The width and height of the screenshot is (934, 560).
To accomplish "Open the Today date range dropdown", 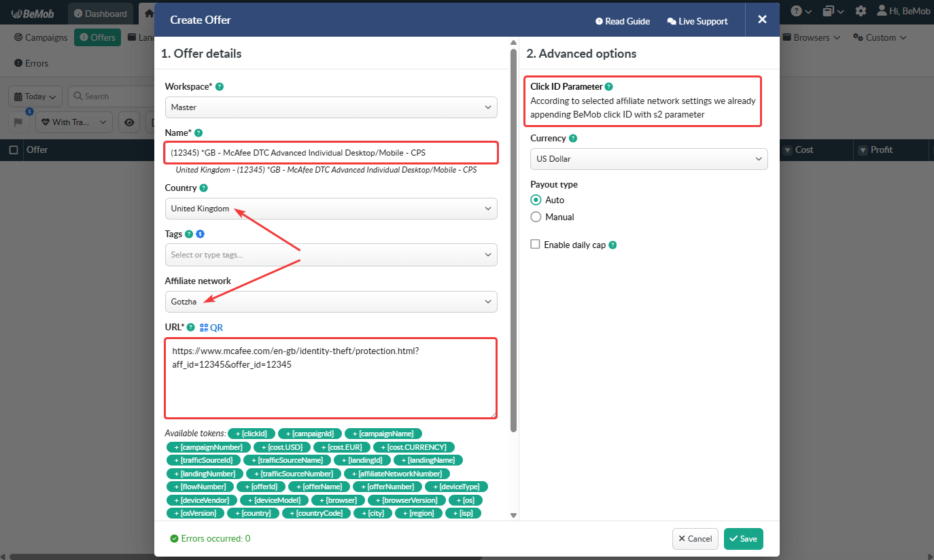I will coord(35,97).
